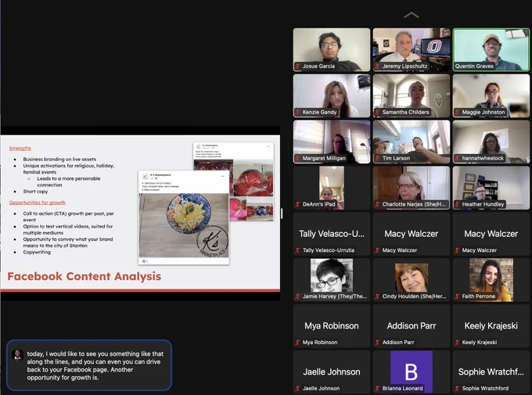Click Charlotte Narjes' muted microphone icon
532x395 pixels.
click(x=377, y=204)
